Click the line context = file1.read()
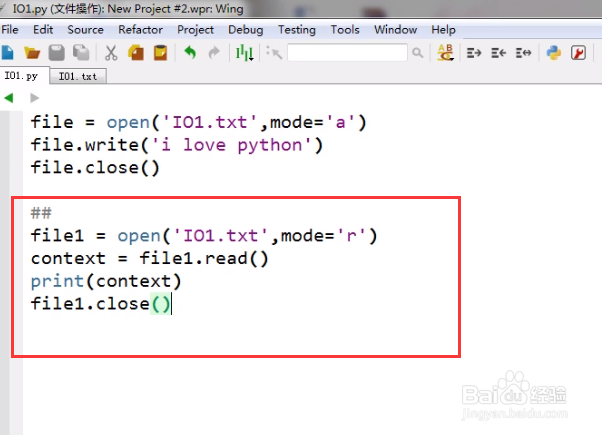 coord(149,258)
